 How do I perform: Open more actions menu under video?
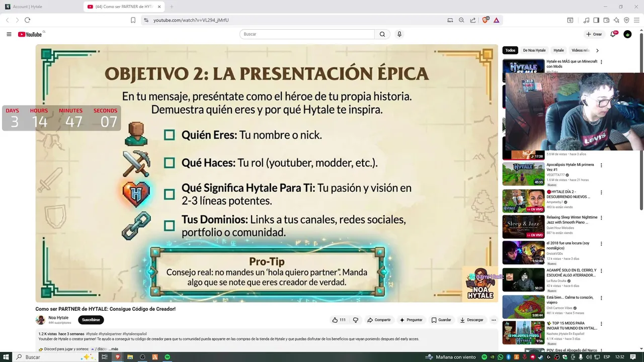[x=494, y=320]
